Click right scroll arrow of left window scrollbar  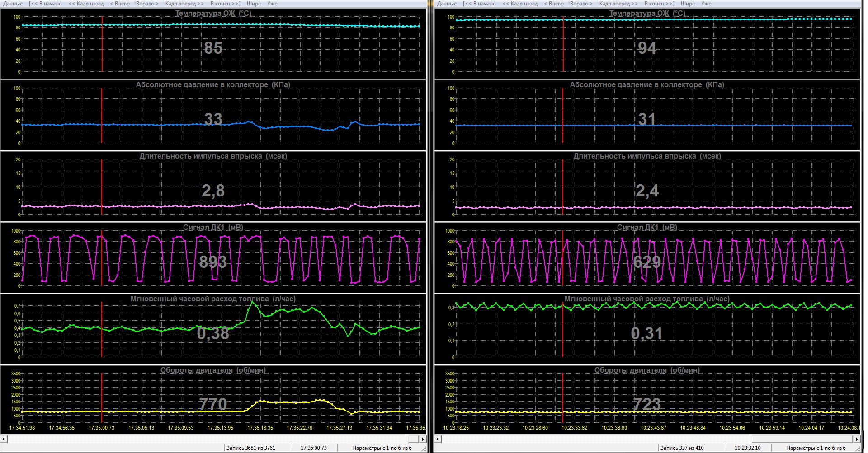pos(423,439)
